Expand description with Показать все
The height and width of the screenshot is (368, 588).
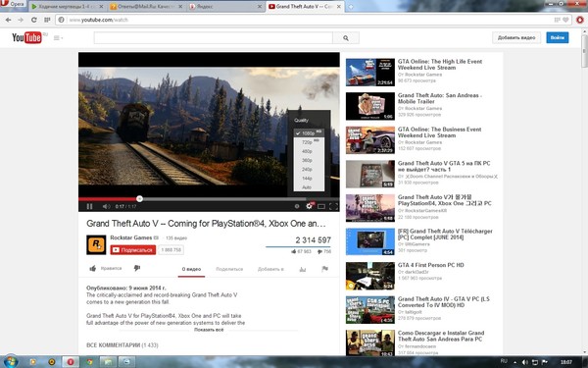tap(209, 330)
